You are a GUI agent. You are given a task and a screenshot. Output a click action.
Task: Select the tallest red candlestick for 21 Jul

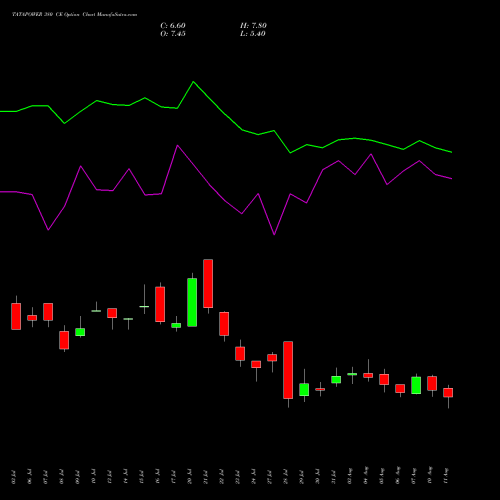point(208,284)
